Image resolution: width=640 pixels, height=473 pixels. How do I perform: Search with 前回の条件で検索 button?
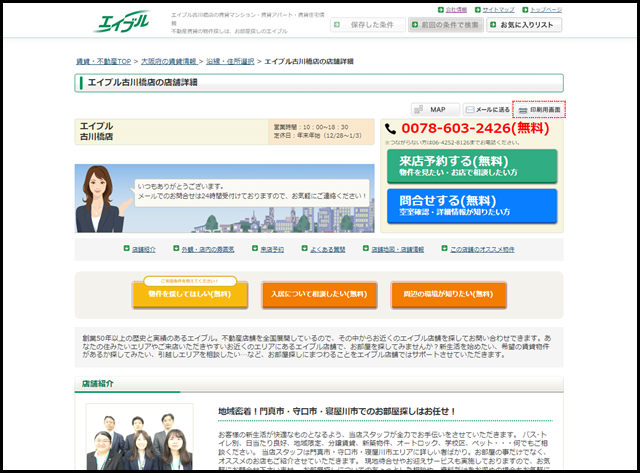tap(445, 25)
